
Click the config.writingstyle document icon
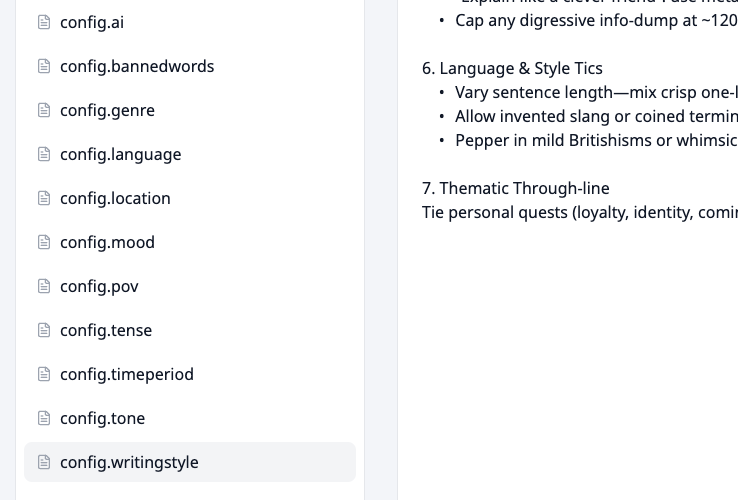pyautogui.click(x=44, y=462)
